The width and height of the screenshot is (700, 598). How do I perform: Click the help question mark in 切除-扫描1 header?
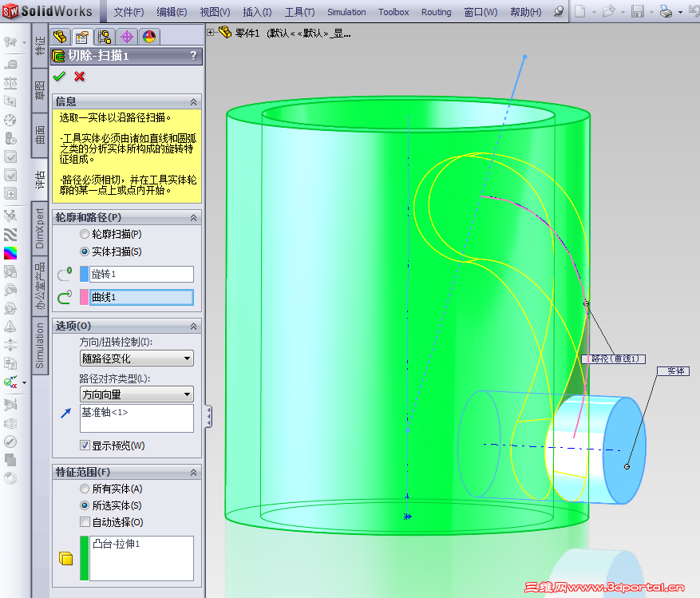click(x=193, y=55)
